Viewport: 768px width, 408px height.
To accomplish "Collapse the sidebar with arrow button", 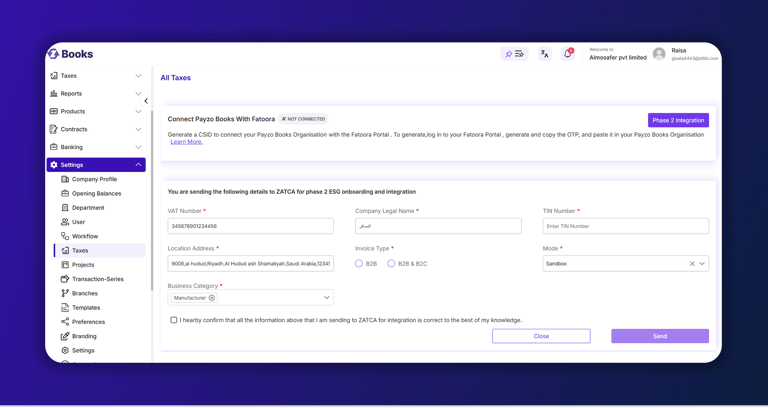I will (x=145, y=101).
